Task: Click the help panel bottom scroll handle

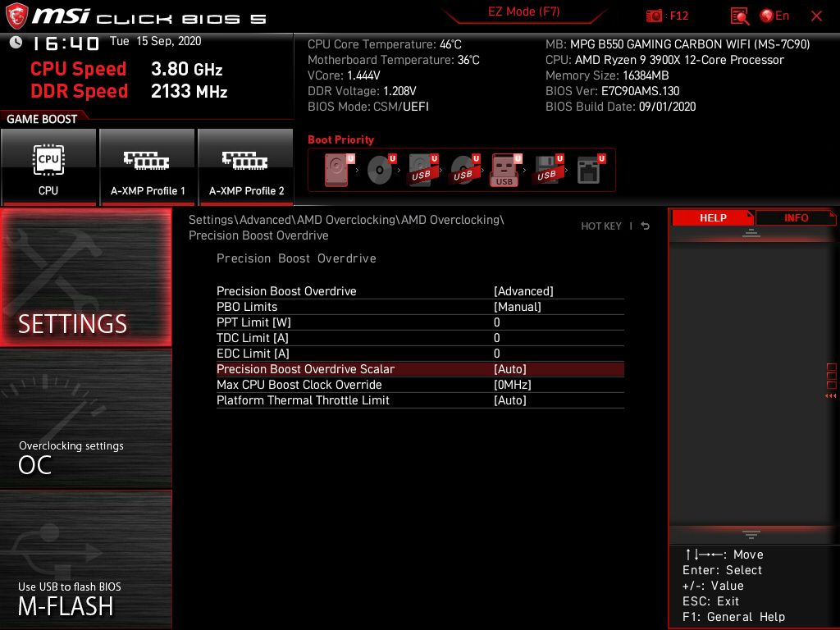Action: [x=751, y=535]
